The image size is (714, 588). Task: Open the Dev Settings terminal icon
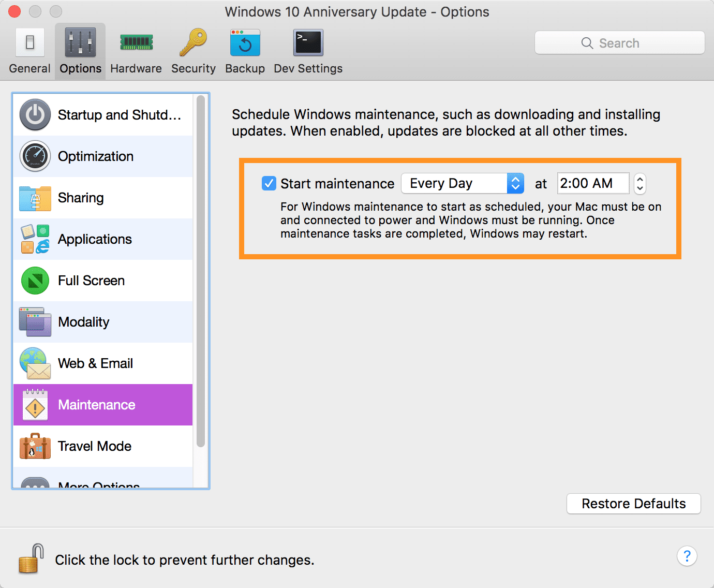(308, 42)
